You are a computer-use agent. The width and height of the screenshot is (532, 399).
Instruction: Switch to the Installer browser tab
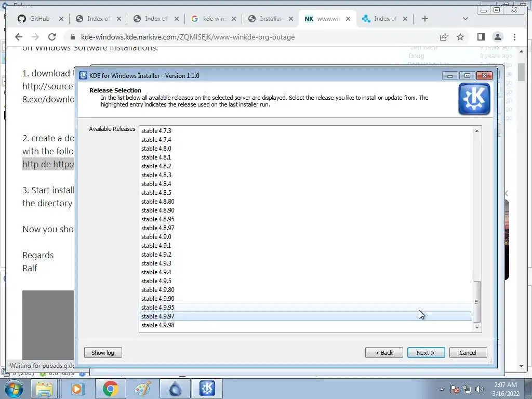click(x=270, y=19)
